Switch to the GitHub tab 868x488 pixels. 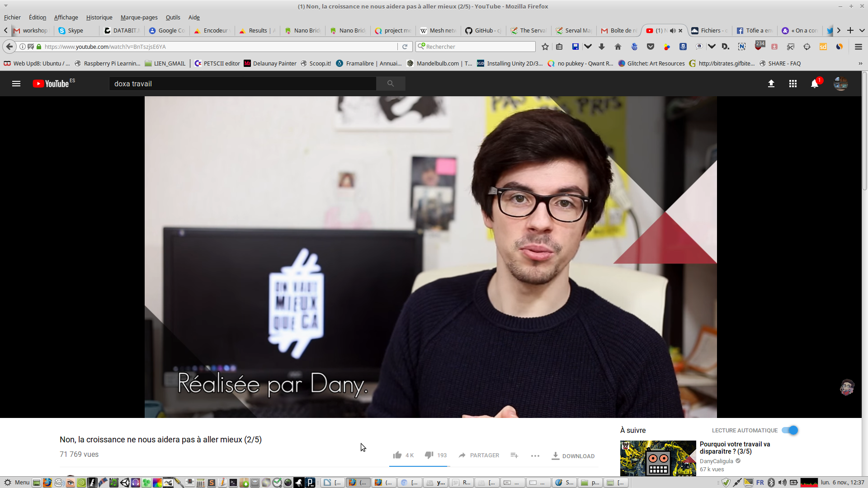pyautogui.click(x=484, y=31)
